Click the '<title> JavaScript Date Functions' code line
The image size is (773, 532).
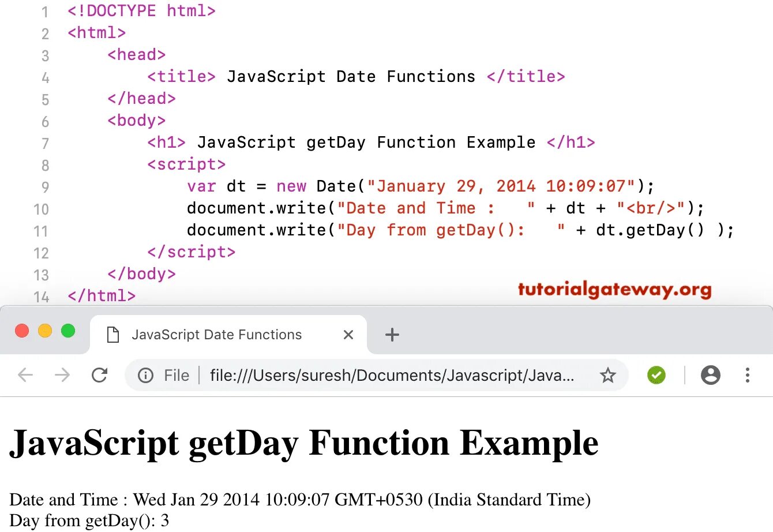356,77
